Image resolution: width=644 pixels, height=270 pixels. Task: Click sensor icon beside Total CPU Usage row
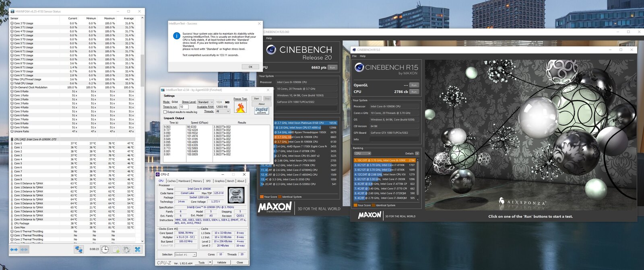12,83
